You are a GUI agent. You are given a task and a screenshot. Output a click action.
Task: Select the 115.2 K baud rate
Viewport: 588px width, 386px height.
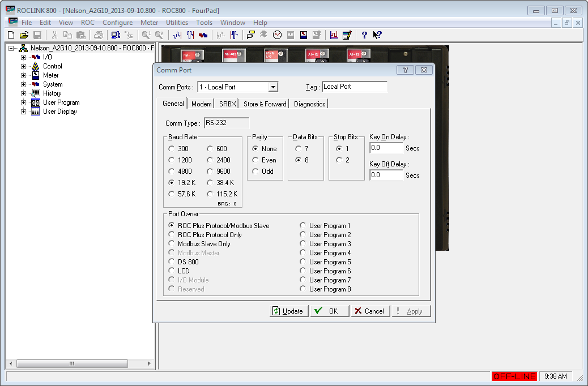click(x=210, y=194)
